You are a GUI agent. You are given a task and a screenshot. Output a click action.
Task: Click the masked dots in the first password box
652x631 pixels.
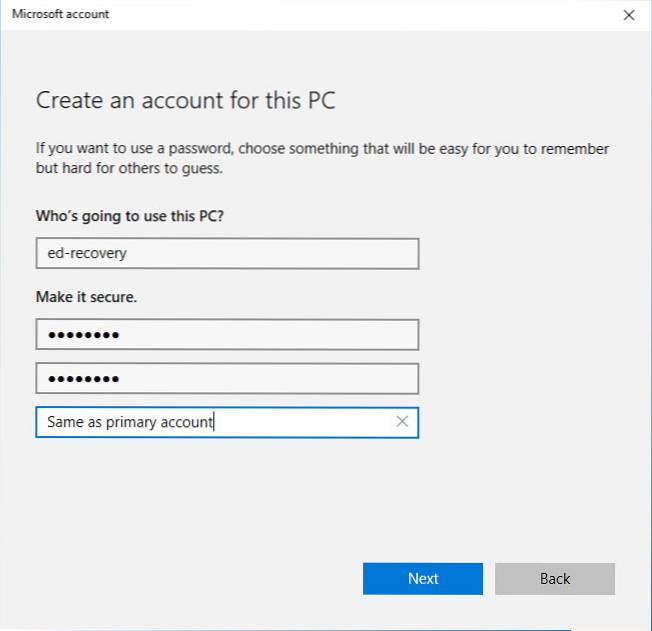83,335
